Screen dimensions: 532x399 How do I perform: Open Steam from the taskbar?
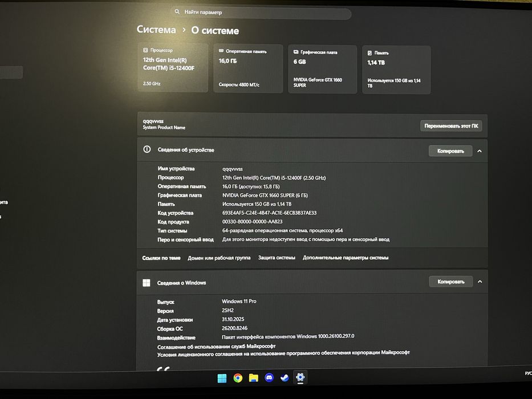click(x=285, y=377)
